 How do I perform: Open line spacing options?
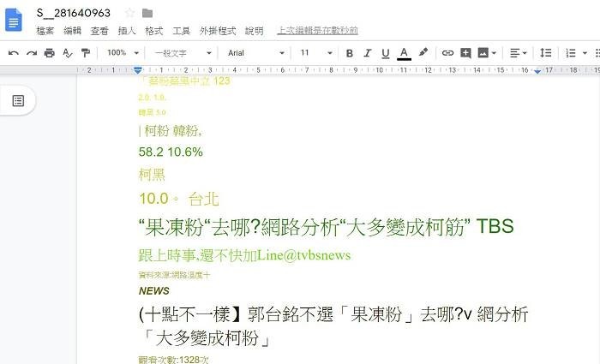coord(546,53)
